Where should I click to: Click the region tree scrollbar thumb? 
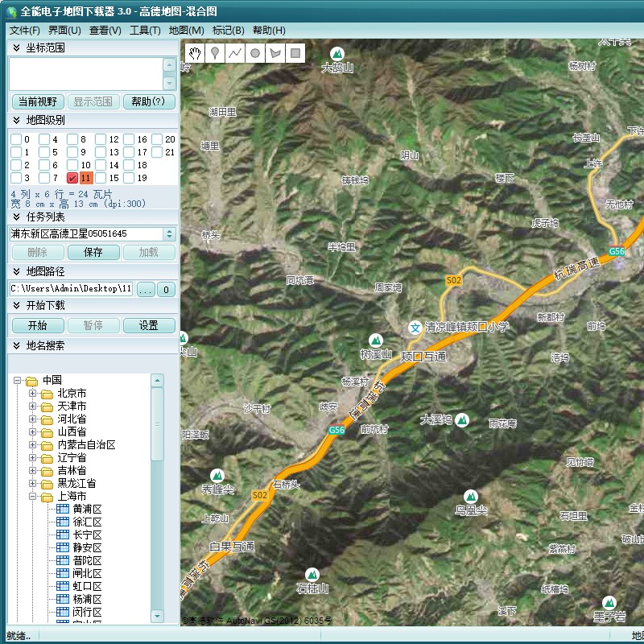click(157, 424)
